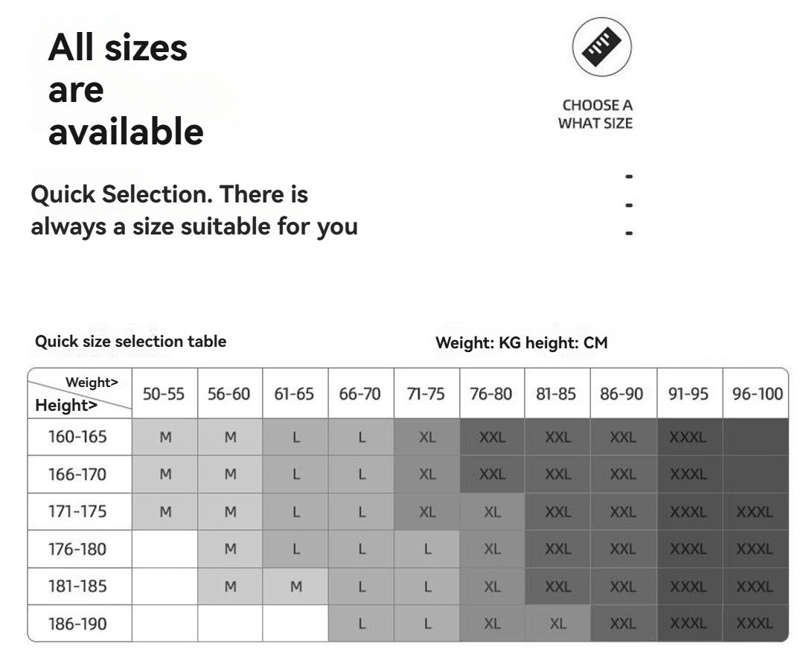This screenshot has width=812, height=655.
Task: Select L cell for 176-180 height, 71-75 weight
Action: [x=427, y=549]
